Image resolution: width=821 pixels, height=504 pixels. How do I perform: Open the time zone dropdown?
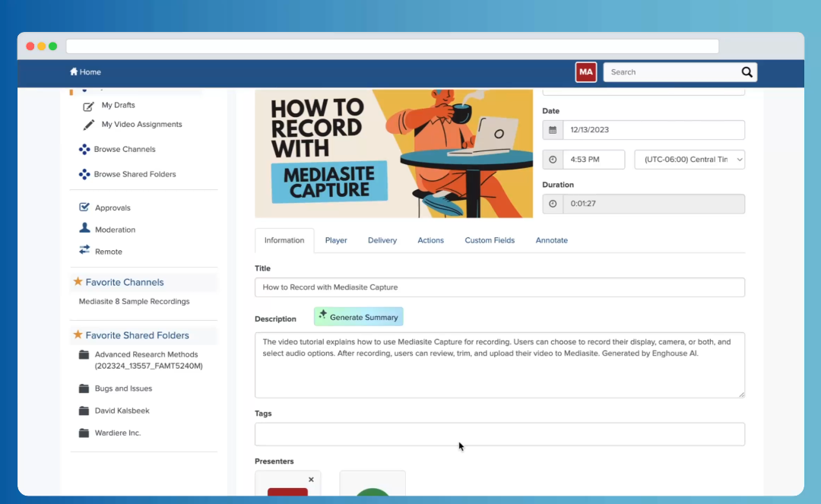tap(689, 160)
